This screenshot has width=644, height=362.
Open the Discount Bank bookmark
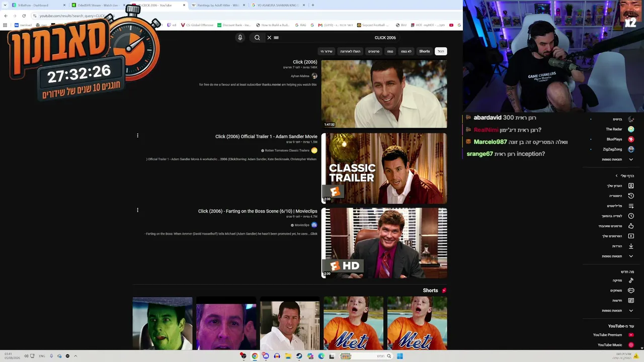coord(234,25)
